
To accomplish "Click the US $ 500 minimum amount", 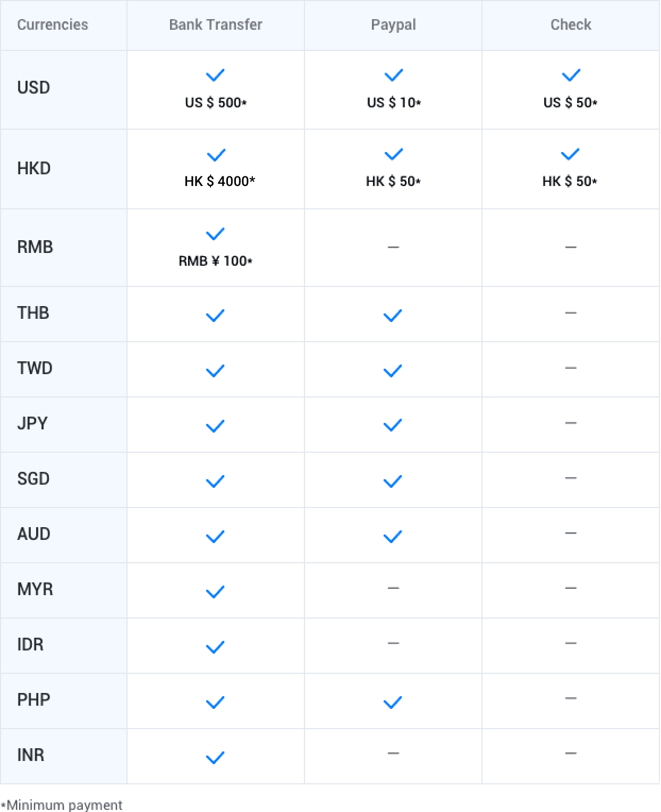I will pyautogui.click(x=216, y=103).
